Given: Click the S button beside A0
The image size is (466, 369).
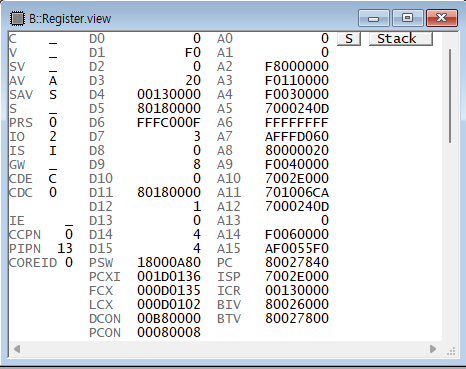Looking at the screenshot, I should [349, 39].
